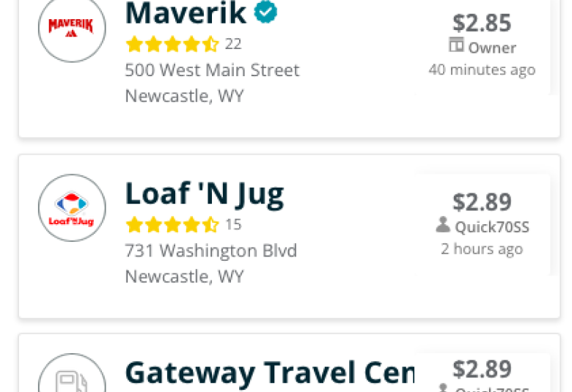Click the Loaf 'N Jug star rating
The width and height of the screenshot is (572, 392).
point(172,225)
